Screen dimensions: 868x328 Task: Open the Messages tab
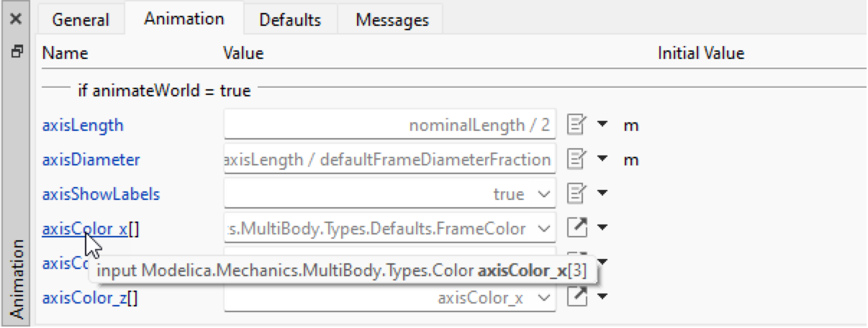(392, 19)
